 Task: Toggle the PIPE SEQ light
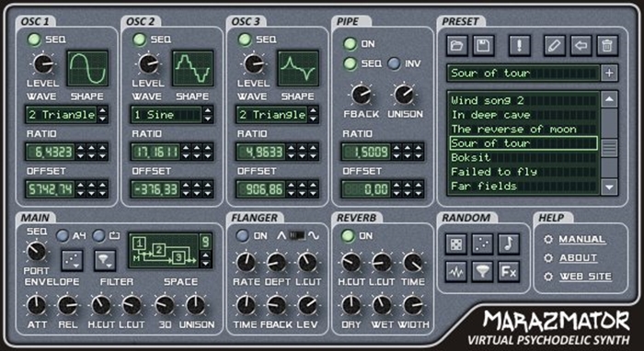[x=351, y=64]
